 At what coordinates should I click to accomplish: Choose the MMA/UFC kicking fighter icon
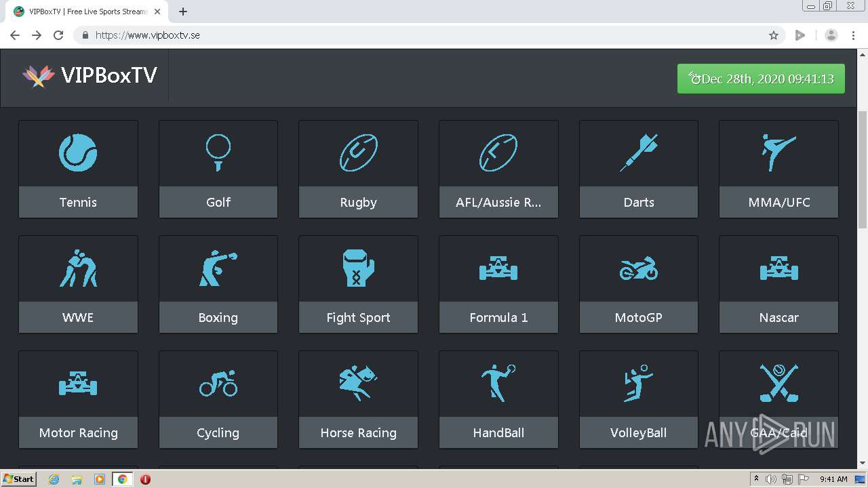pyautogui.click(x=778, y=152)
